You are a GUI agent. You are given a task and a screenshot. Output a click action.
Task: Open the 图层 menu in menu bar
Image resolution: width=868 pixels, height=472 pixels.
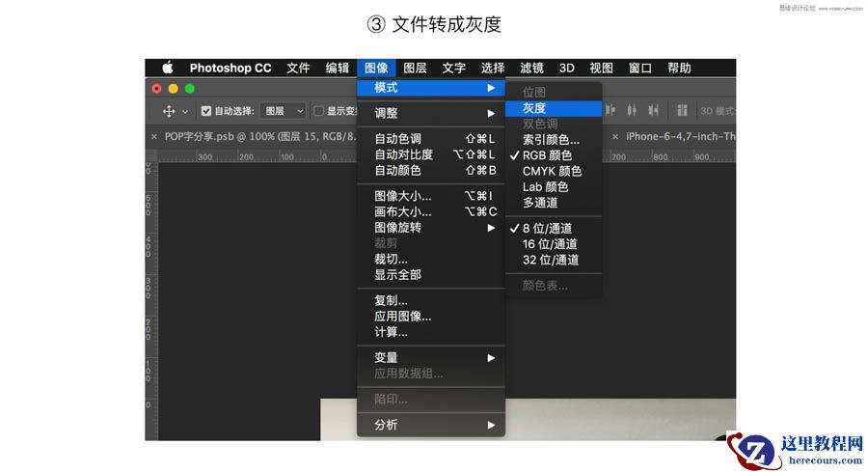click(x=415, y=69)
